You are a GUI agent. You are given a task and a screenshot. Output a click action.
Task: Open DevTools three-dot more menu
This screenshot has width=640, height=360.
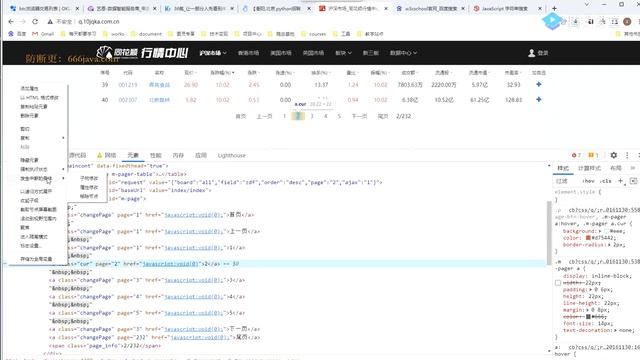click(627, 155)
